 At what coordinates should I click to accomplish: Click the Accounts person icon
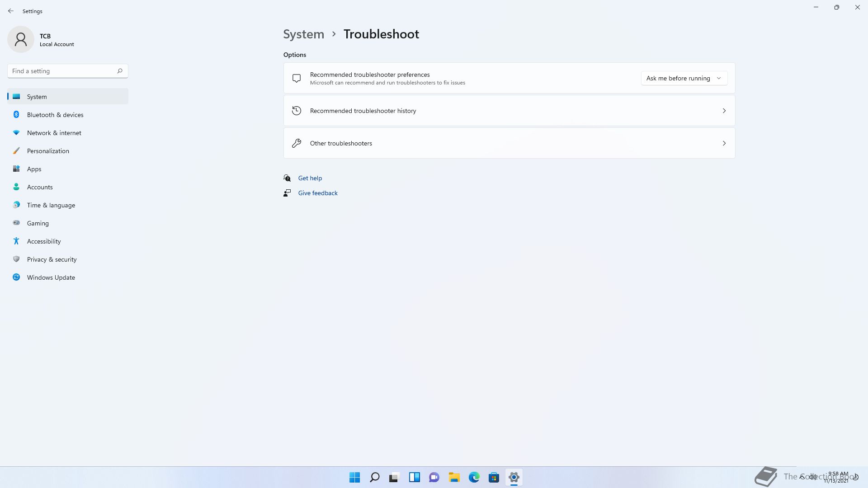point(16,187)
